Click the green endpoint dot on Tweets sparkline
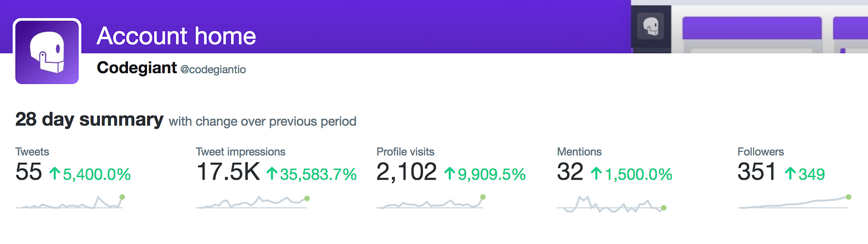Viewport: 868px width, 244px height. (122, 197)
